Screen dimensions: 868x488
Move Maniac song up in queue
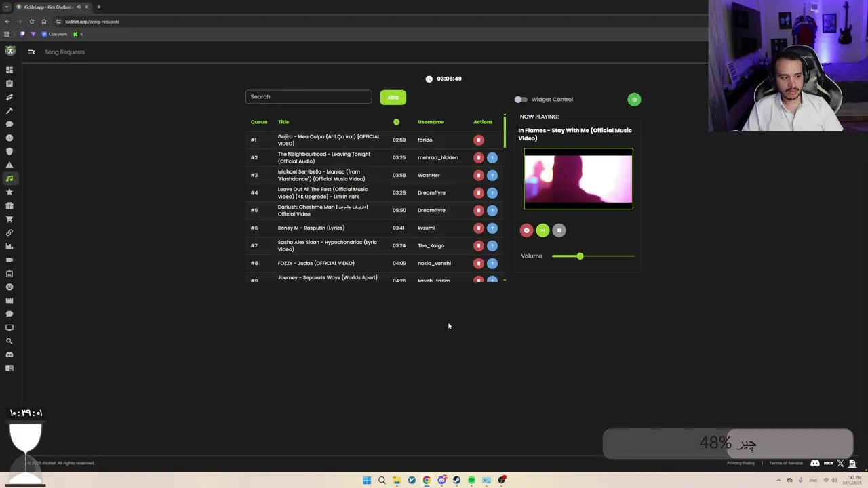(x=492, y=175)
